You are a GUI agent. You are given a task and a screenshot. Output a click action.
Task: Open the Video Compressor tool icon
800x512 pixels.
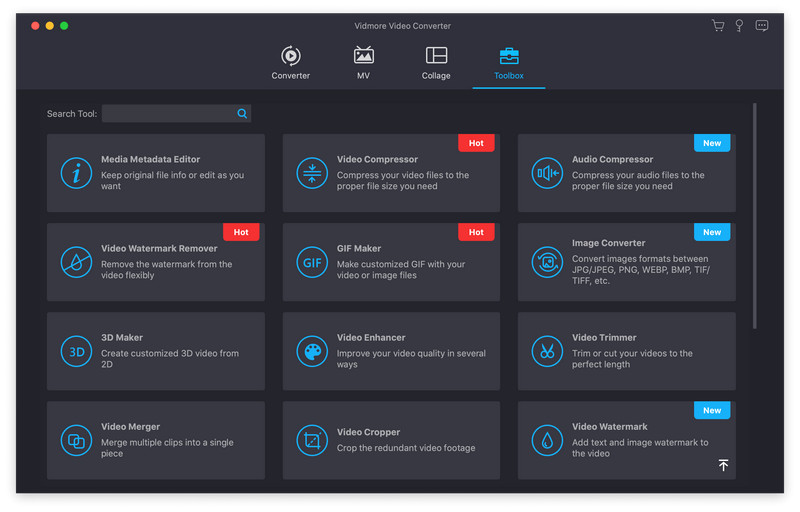(x=312, y=173)
